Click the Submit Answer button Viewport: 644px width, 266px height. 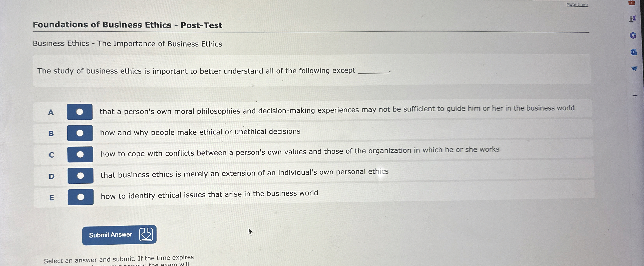111,234
